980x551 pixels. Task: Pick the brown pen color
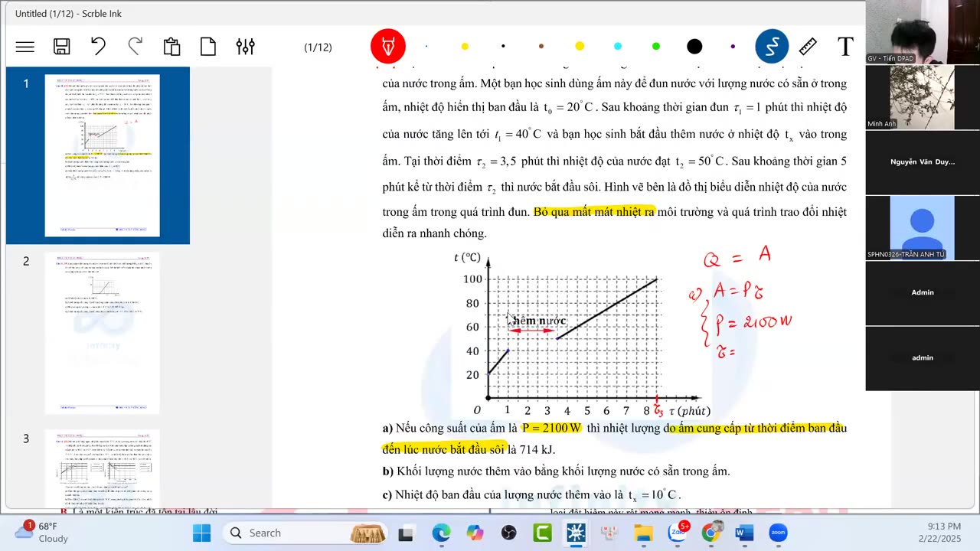pyautogui.click(x=541, y=47)
